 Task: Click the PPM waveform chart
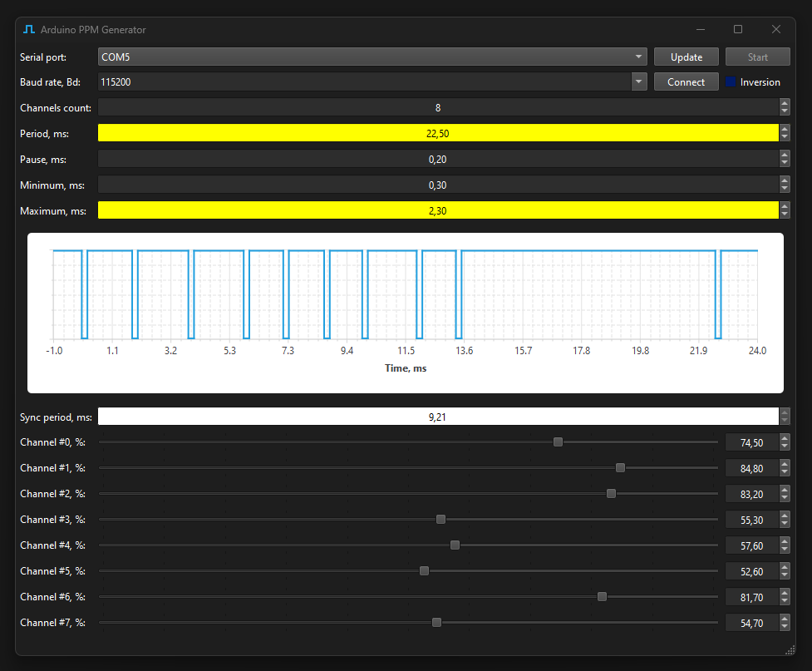point(406,313)
